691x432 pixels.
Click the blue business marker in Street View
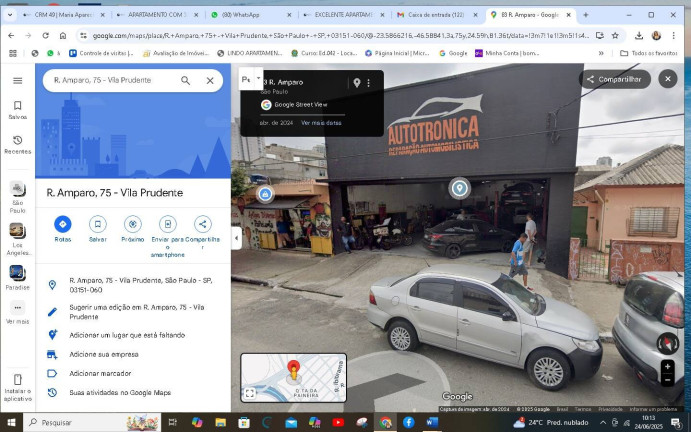(x=265, y=194)
